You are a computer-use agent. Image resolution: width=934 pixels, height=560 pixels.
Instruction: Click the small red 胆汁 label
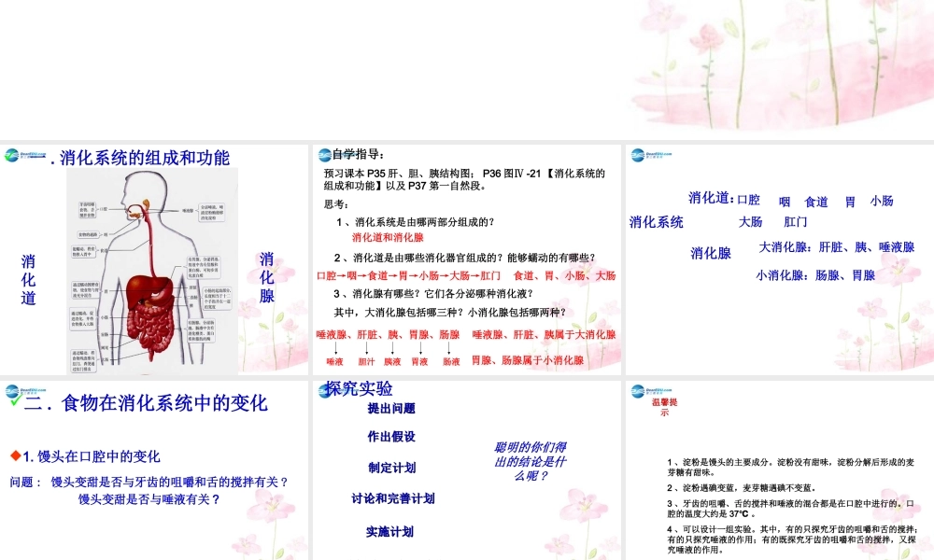pos(366,362)
